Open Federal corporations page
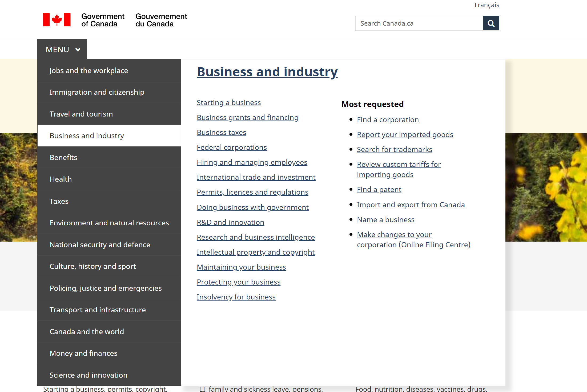This screenshot has width=587, height=392. [x=231, y=147]
